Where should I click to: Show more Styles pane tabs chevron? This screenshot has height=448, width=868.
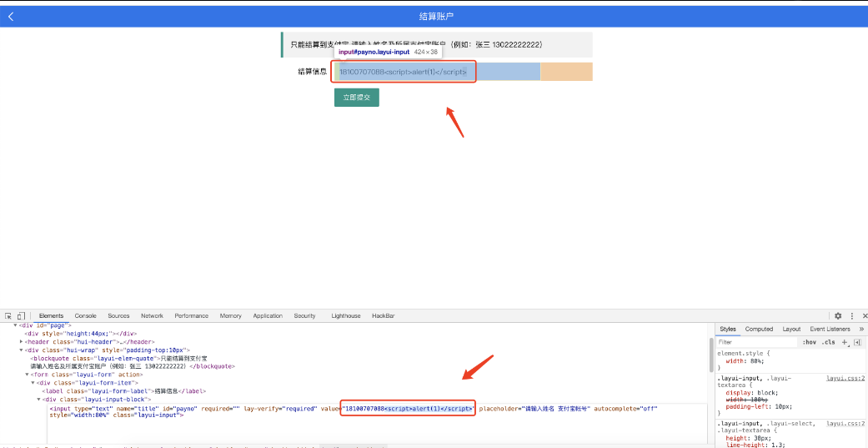[861, 329]
